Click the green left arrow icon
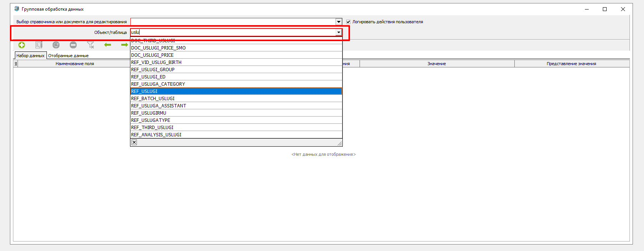The width and height of the screenshot is (644, 251). (x=108, y=45)
